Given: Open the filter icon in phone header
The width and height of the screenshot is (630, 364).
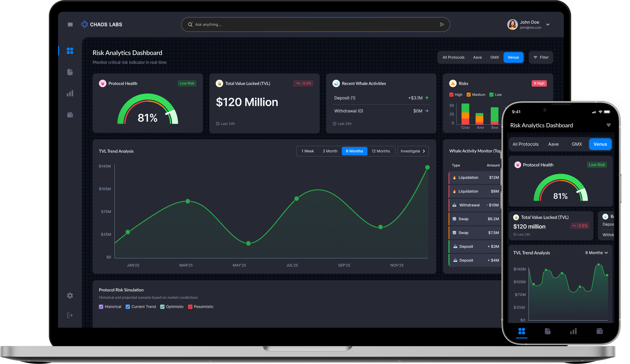Looking at the screenshot, I should 609,125.
